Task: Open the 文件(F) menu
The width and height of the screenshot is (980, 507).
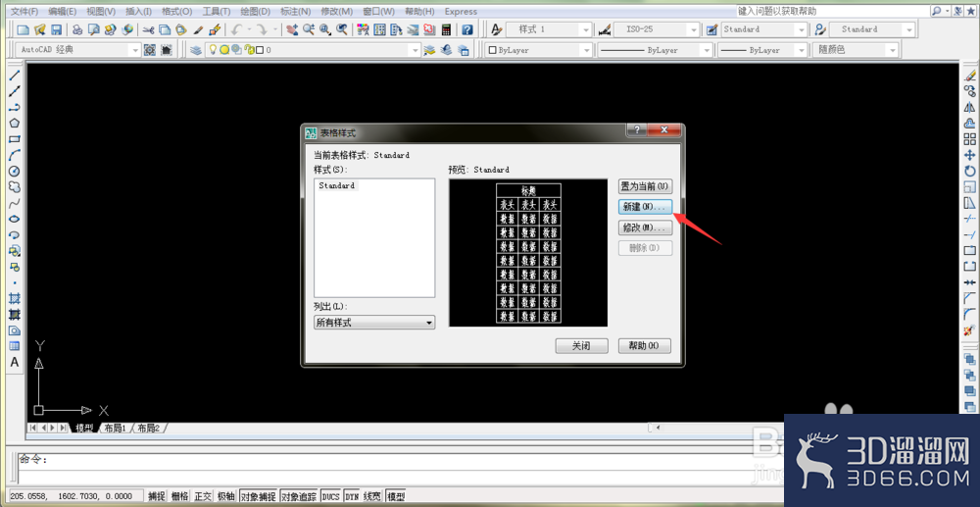Action: pos(25,11)
